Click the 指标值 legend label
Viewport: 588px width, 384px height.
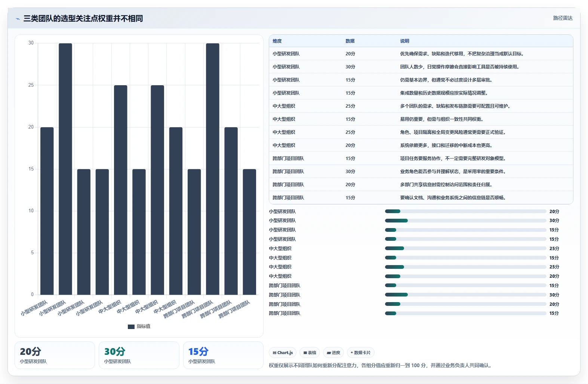[x=144, y=326]
